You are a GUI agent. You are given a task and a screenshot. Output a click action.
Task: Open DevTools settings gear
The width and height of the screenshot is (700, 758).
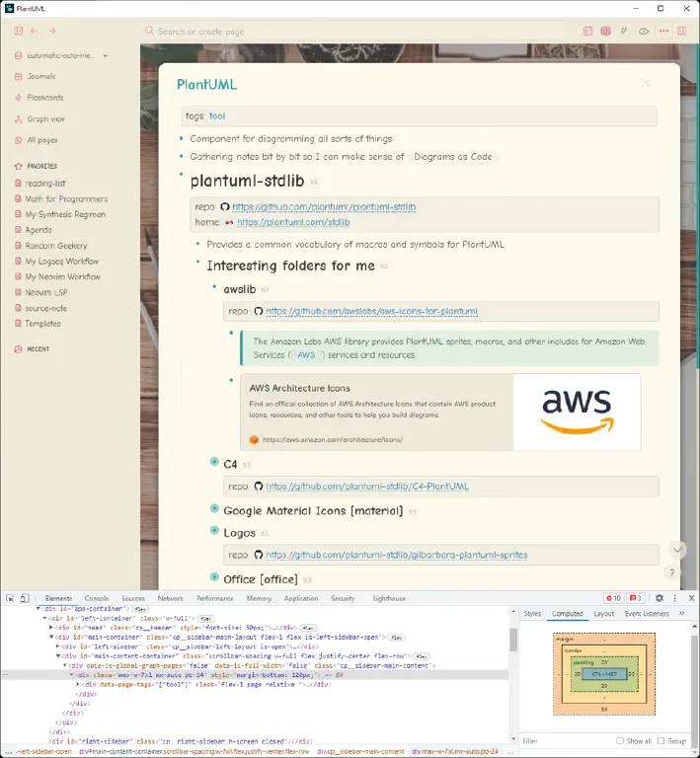pyautogui.click(x=660, y=598)
